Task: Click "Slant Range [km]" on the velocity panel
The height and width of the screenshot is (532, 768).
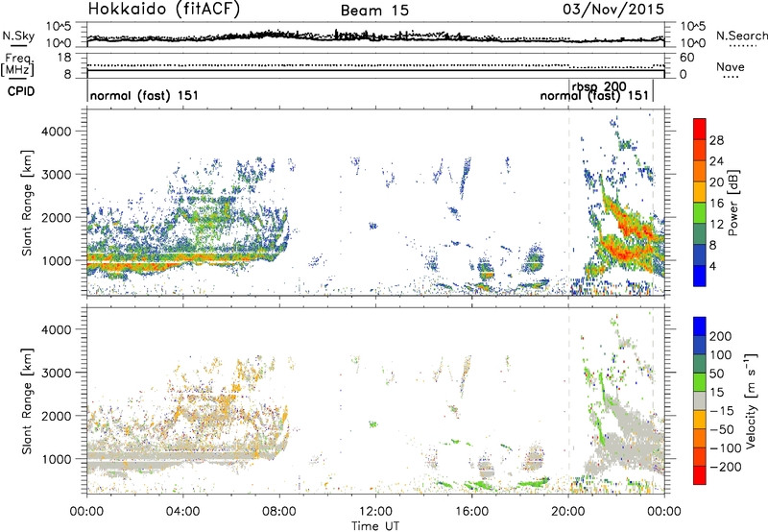Action: 27,400
